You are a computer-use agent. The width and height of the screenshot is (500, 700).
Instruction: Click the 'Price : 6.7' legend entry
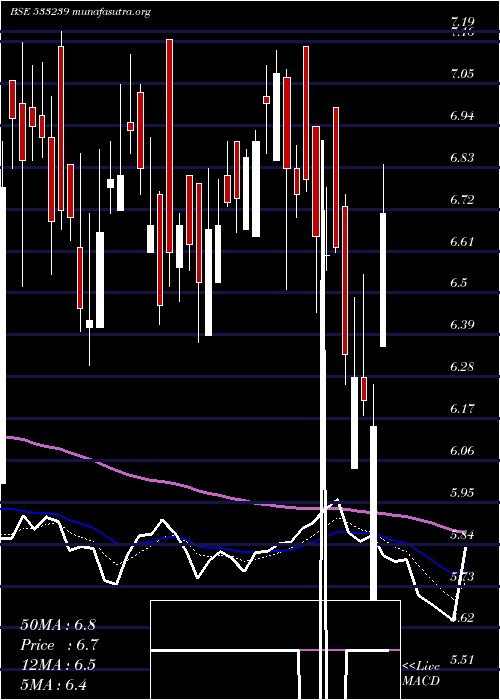(x=59, y=644)
